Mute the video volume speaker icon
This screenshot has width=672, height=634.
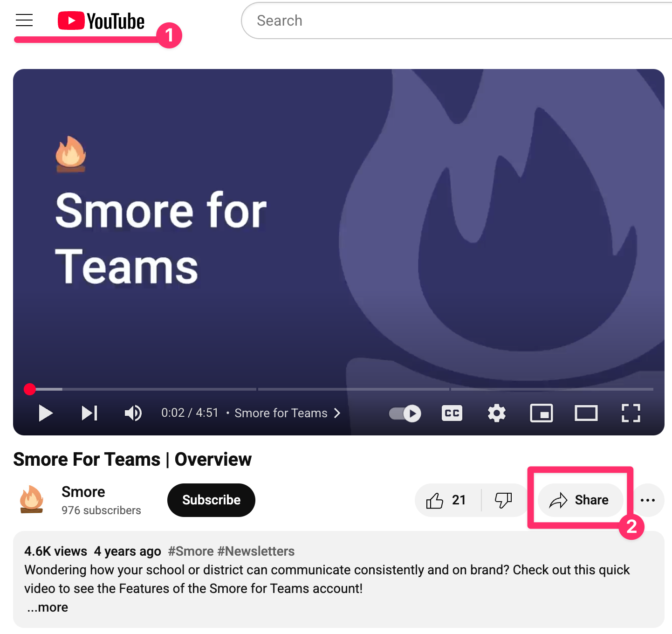133,413
